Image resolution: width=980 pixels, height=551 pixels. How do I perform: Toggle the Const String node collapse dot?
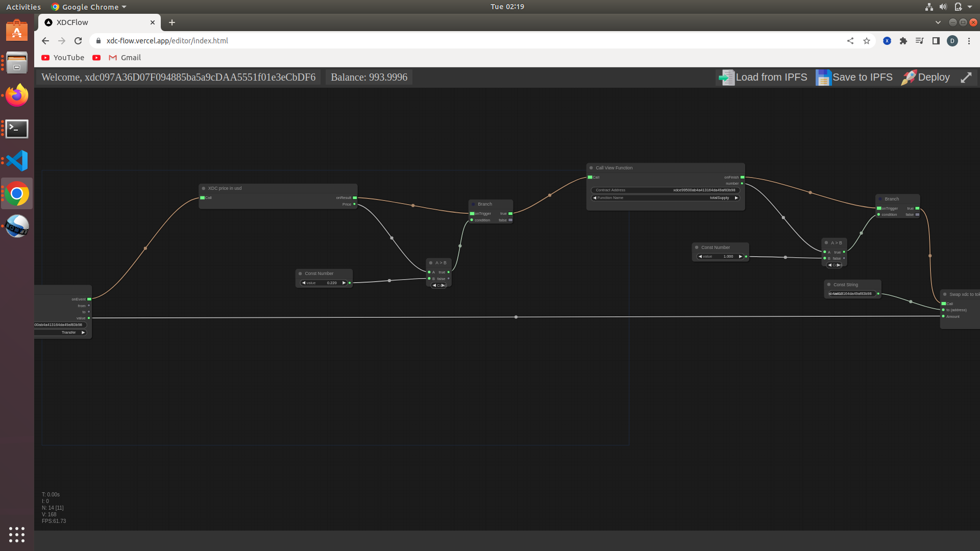click(x=829, y=285)
